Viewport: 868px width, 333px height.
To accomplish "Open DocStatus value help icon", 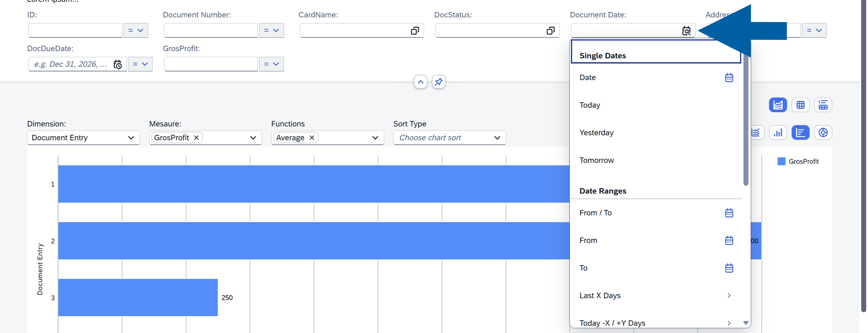I will tap(550, 31).
